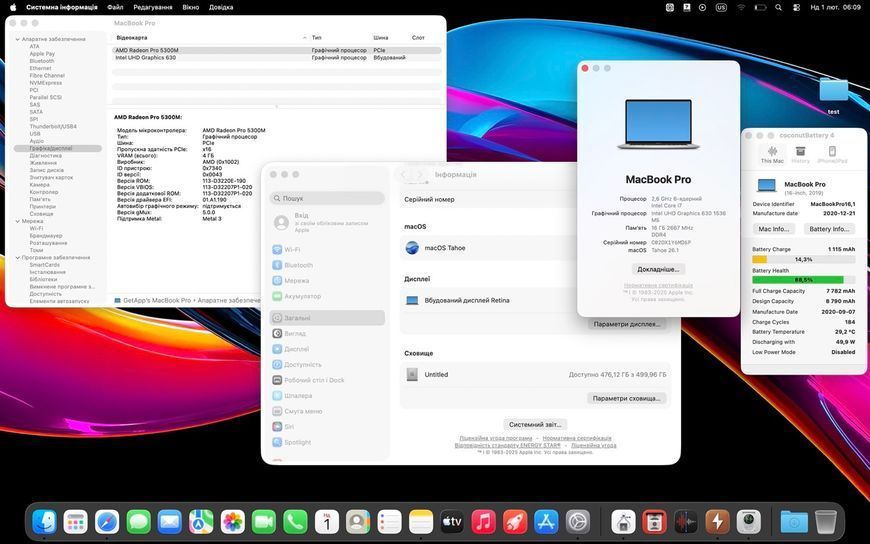Open the Системна інформація menu
Viewport: 870px width, 544px height.
tap(62, 7)
